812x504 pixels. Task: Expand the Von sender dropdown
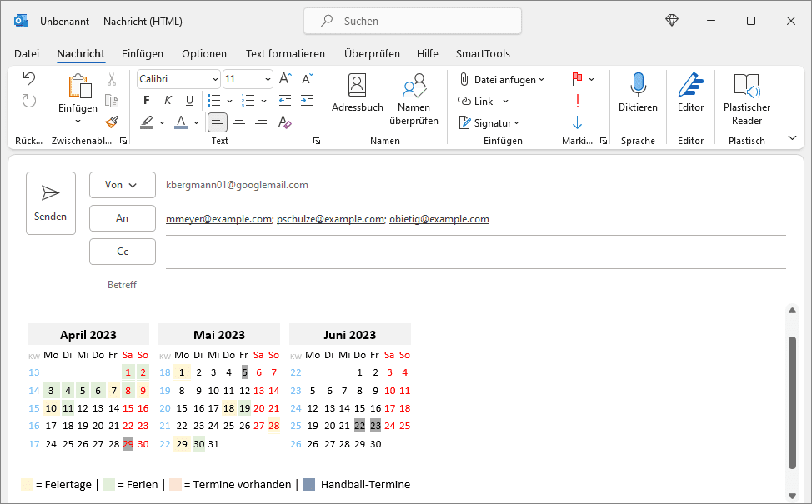click(x=122, y=185)
